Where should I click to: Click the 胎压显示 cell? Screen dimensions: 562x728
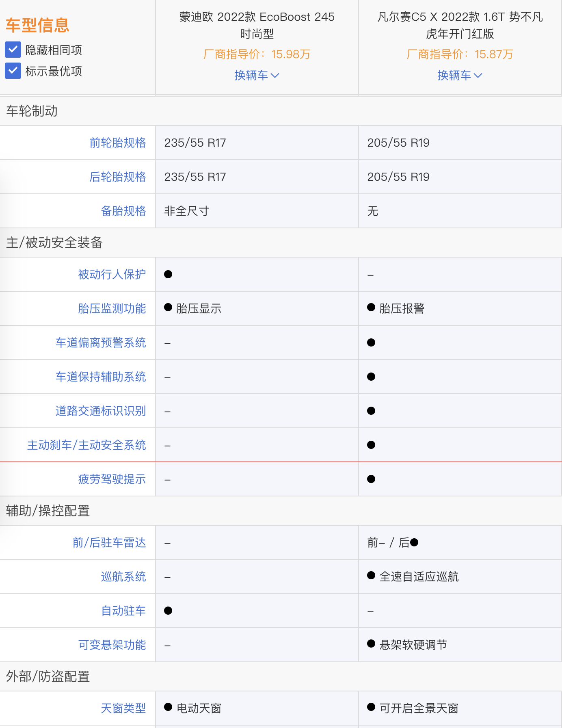[257, 308]
